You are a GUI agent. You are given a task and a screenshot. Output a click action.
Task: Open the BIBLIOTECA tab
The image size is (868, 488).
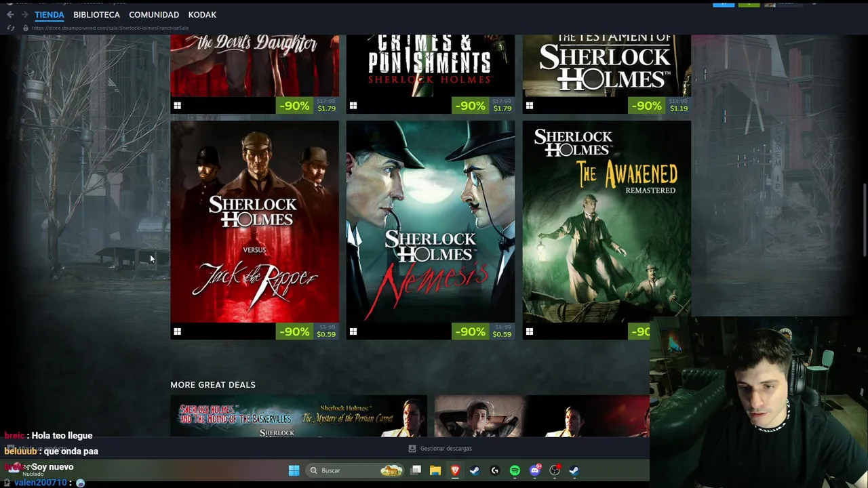click(96, 14)
